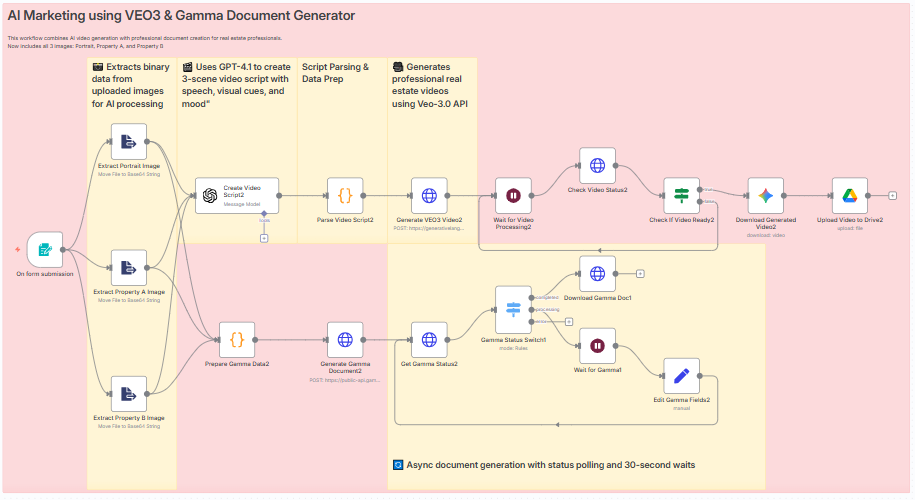Add tool below Create Video Script2

pyautogui.click(x=264, y=238)
